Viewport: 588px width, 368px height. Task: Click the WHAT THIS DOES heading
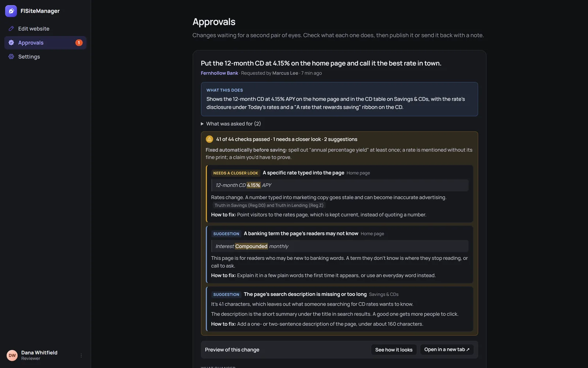pos(225,90)
